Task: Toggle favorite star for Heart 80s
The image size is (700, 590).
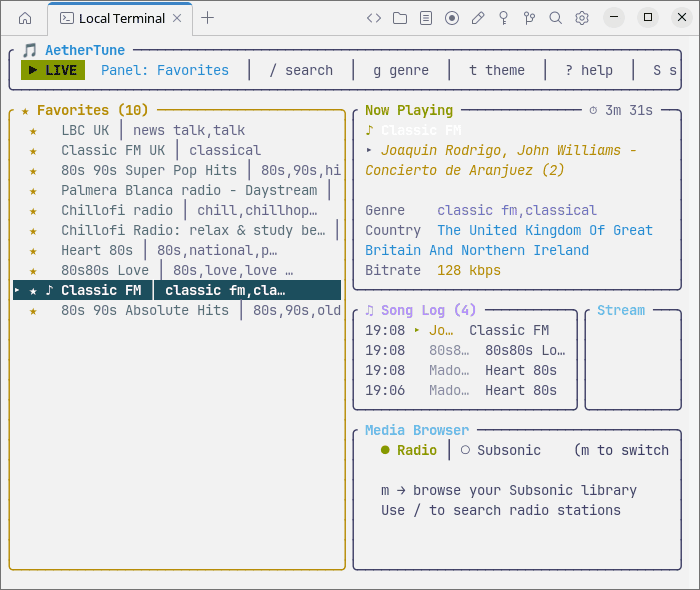Action: [33, 251]
